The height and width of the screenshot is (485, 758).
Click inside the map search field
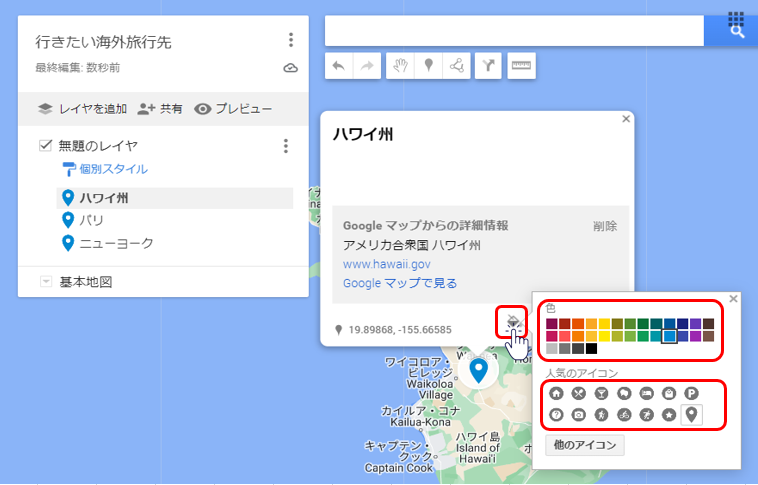(514, 31)
